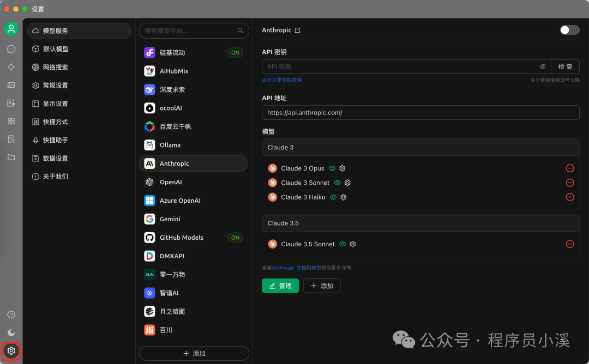Open settings gear for Claude 3 Haiku
589x364 pixels.
coord(344,197)
